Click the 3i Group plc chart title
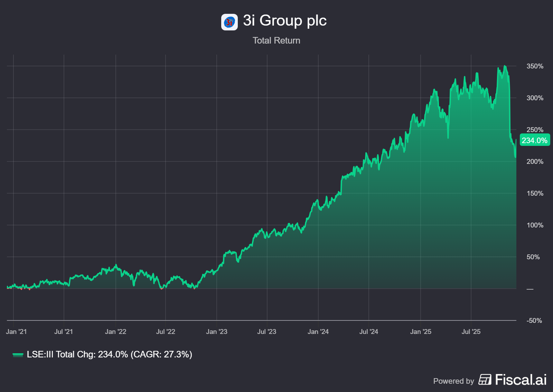 pyautogui.click(x=284, y=21)
